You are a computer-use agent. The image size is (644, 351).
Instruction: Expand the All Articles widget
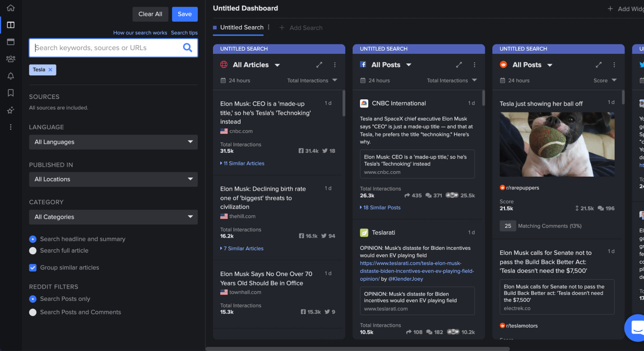click(319, 65)
